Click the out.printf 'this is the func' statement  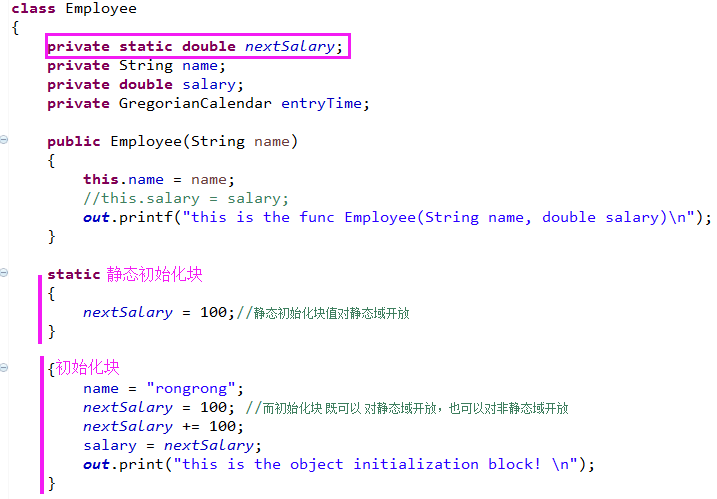pos(397,218)
